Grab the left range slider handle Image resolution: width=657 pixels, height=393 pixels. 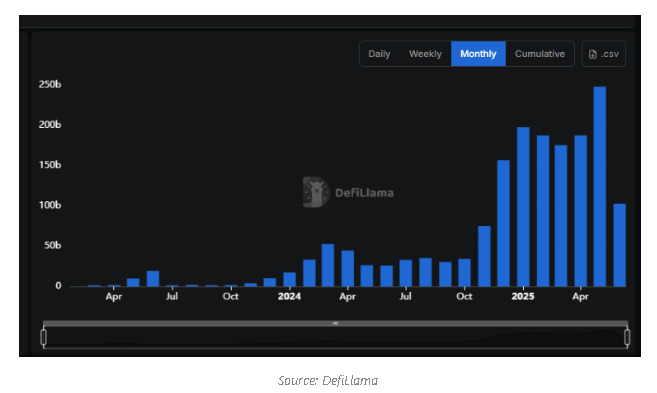(x=44, y=337)
